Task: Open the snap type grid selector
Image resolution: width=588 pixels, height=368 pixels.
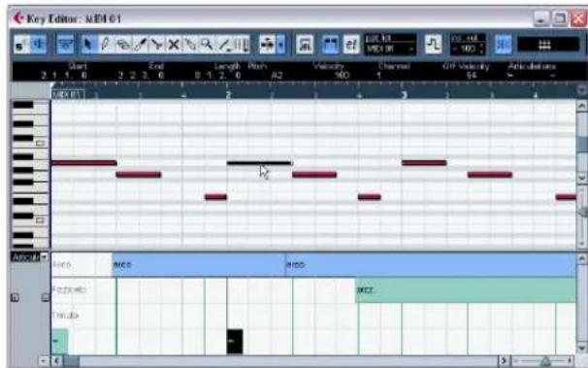Action: pyautogui.click(x=548, y=45)
